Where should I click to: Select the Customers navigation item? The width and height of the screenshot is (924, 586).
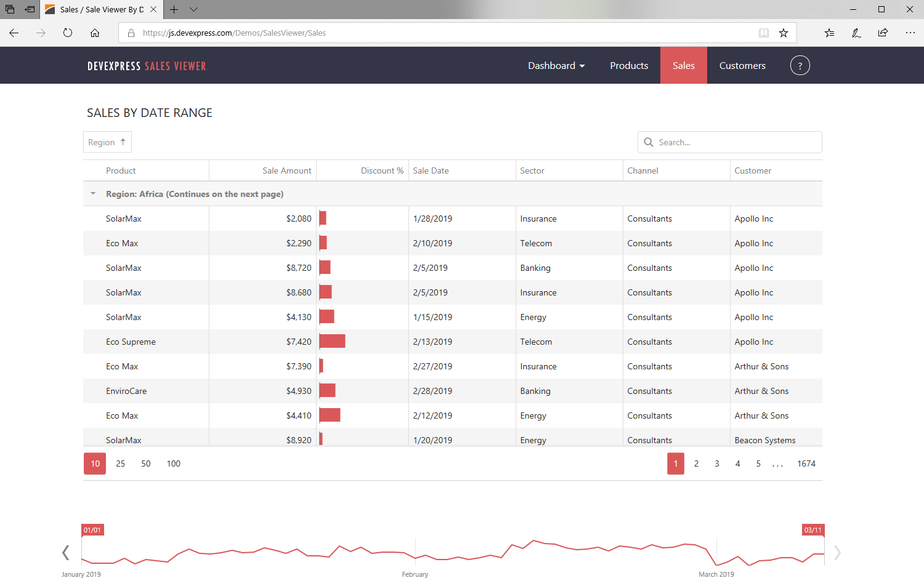click(742, 65)
